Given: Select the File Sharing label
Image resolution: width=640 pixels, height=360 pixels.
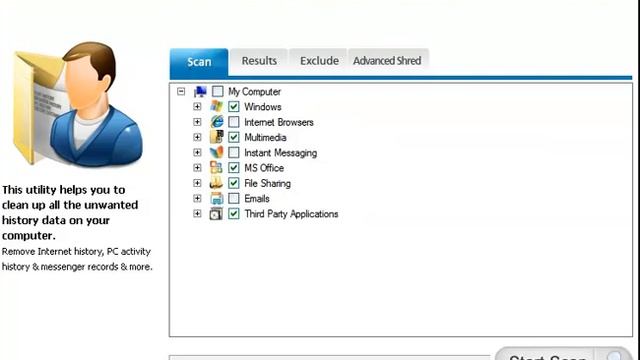Looking at the screenshot, I should pos(267,183).
